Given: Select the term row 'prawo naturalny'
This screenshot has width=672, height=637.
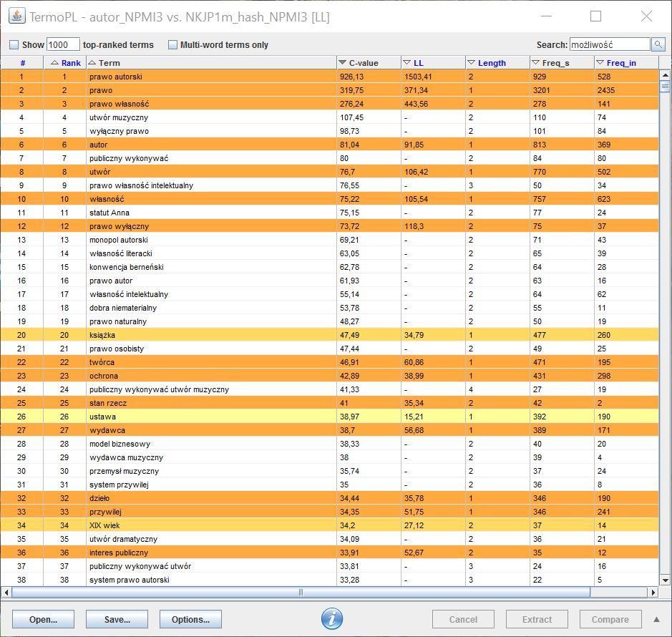Looking at the screenshot, I should 330,321.
